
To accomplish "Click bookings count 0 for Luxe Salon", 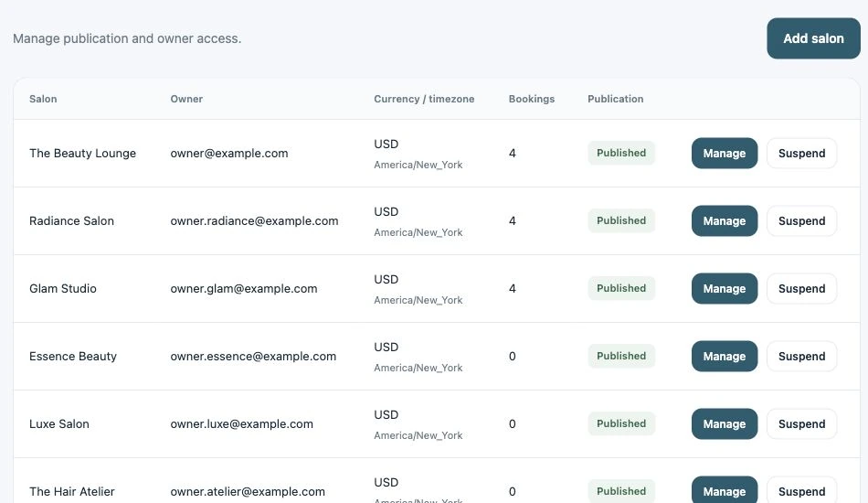I will pyautogui.click(x=512, y=423).
